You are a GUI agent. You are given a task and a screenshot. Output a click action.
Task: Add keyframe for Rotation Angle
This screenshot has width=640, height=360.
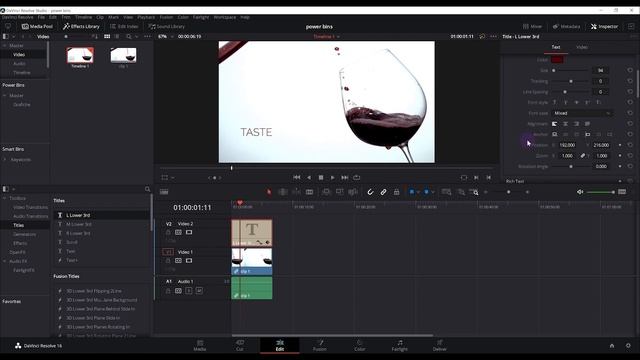[x=620, y=166]
